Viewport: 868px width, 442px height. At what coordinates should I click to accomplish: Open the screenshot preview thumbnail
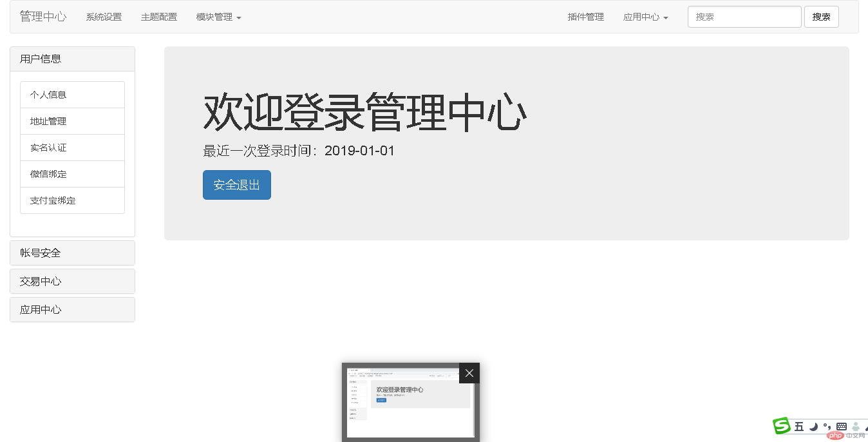click(x=410, y=403)
